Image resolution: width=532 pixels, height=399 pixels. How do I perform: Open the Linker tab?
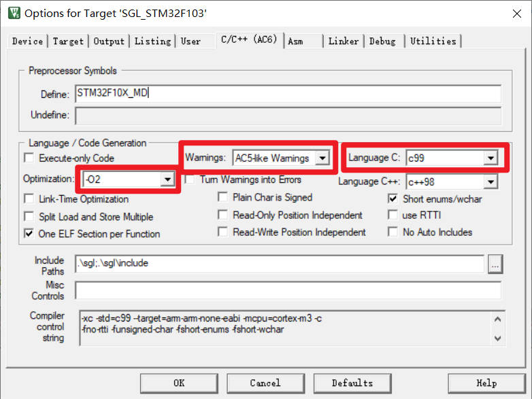click(344, 41)
